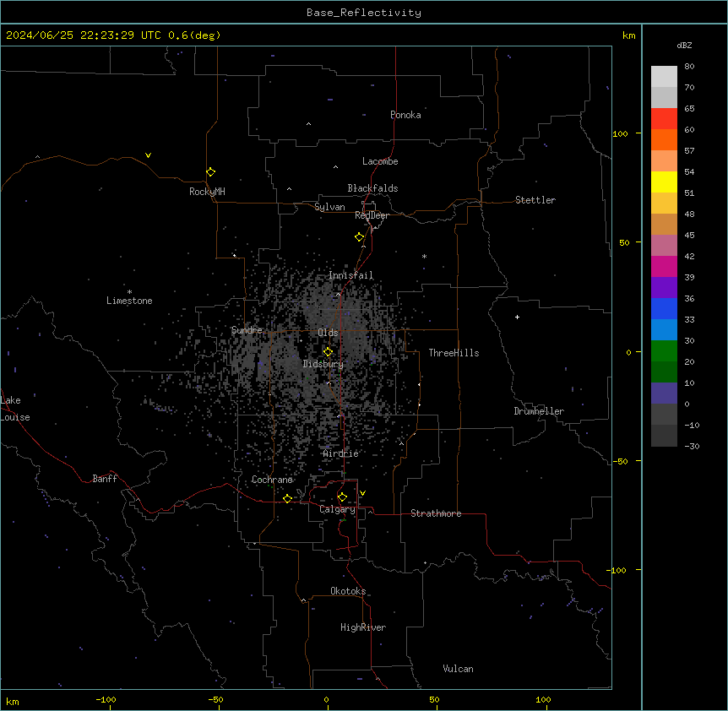Click the ThreeHills label
This screenshot has height=711, width=728.
pyautogui.click(x=454, y=353)
